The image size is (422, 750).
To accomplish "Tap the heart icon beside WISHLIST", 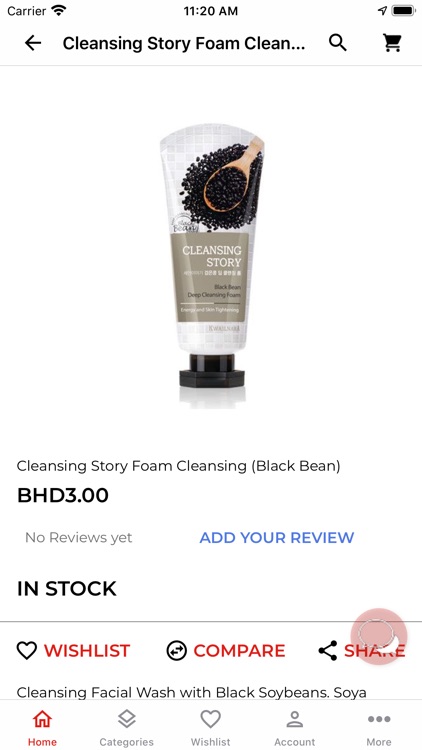I will (x=27, y=651).
